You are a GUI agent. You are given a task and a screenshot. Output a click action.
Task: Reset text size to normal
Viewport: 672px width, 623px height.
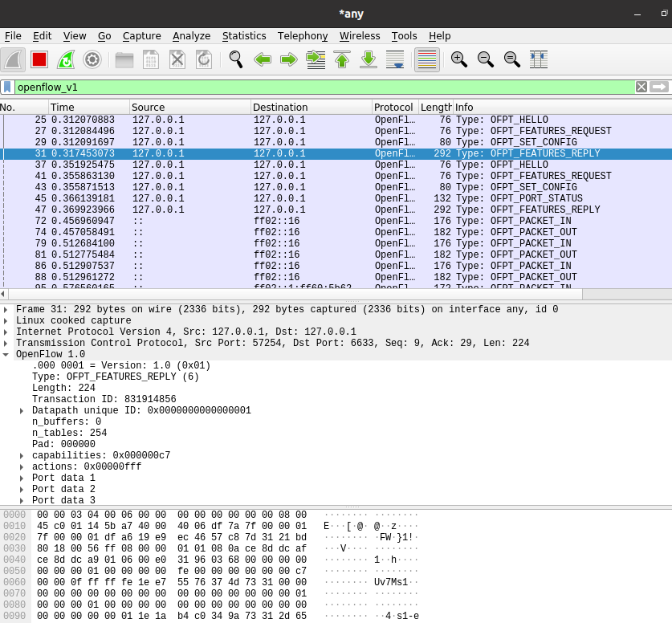512,59
